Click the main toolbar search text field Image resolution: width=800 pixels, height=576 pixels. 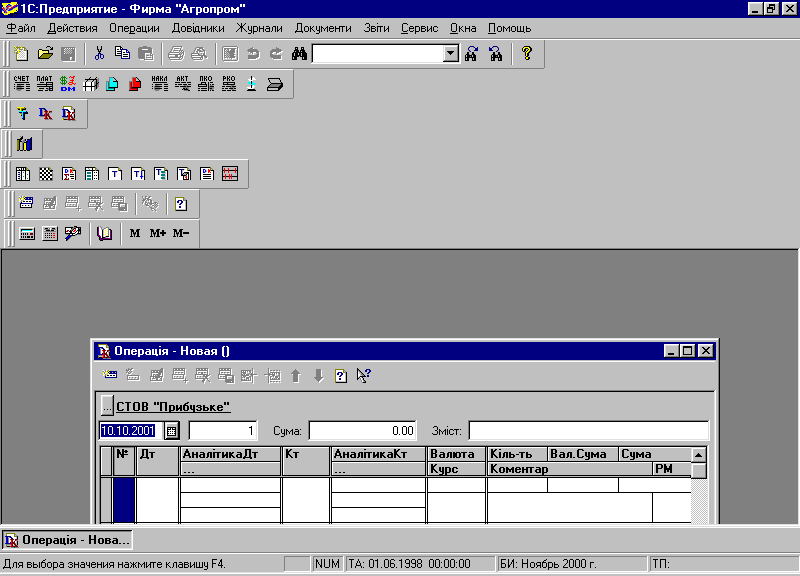point(377,53)
